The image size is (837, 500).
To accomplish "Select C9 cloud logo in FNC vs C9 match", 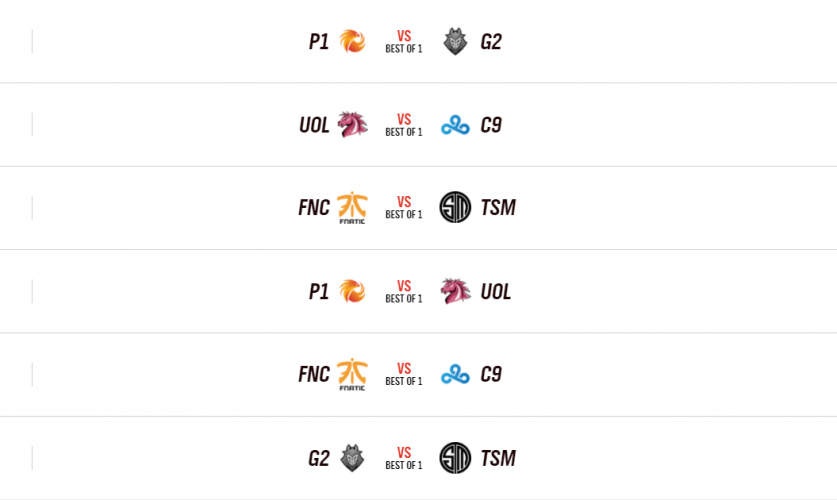I will [455, 375].
